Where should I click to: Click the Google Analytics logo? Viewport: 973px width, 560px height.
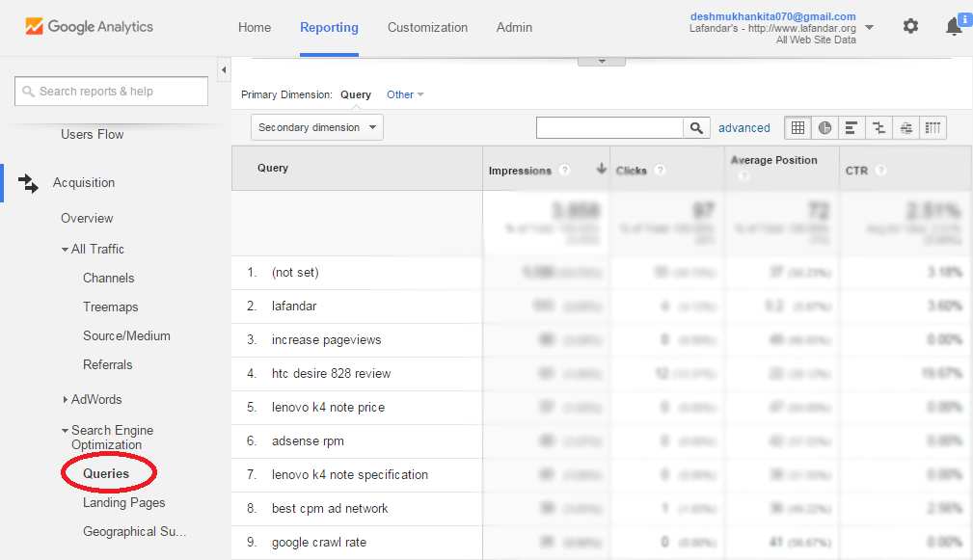click(89, 27)
